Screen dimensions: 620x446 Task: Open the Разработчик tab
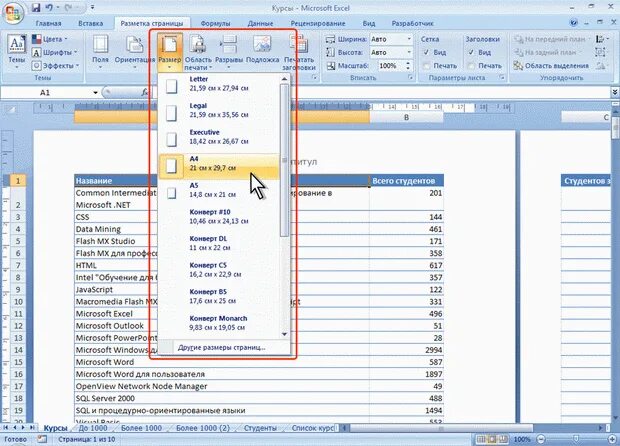tap(412, 23)
